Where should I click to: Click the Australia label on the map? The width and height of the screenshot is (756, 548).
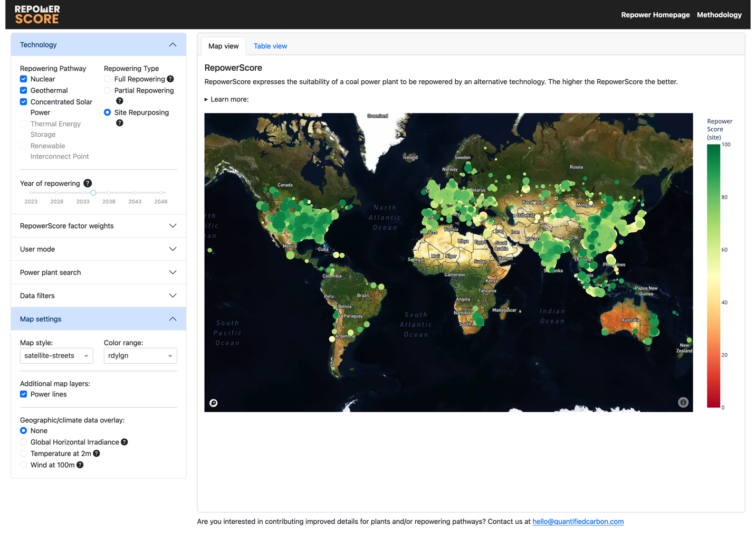pos(630,320)
